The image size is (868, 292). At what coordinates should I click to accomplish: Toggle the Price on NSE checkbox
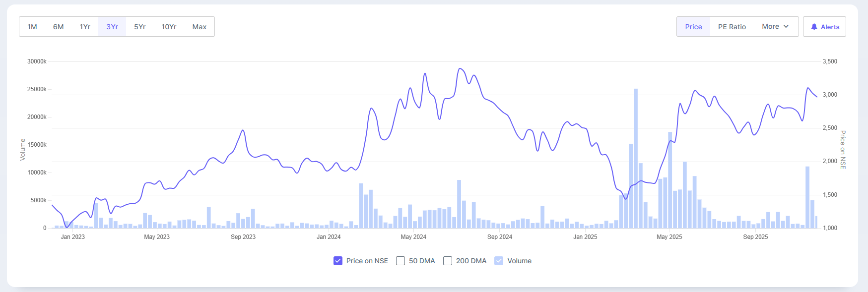point(338,261)
